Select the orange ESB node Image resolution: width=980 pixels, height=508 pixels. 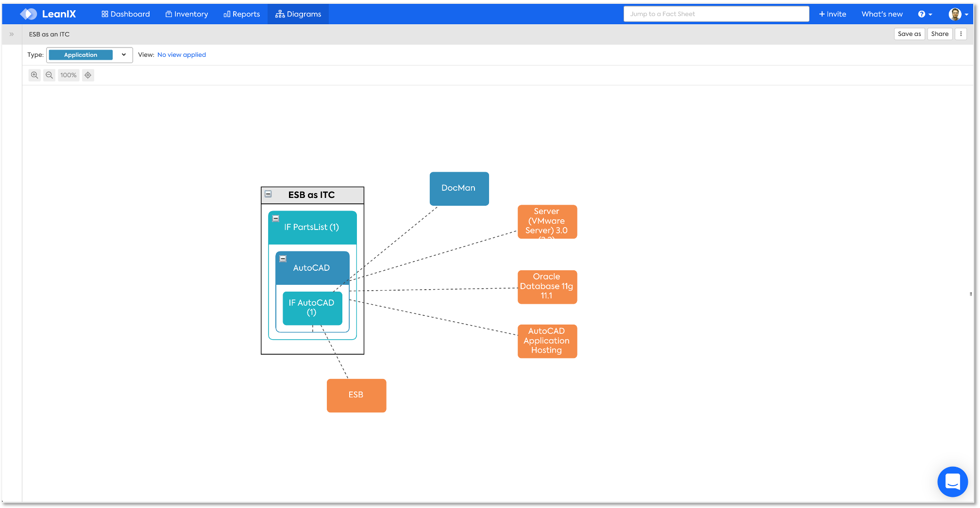click(x=356, y=395)
